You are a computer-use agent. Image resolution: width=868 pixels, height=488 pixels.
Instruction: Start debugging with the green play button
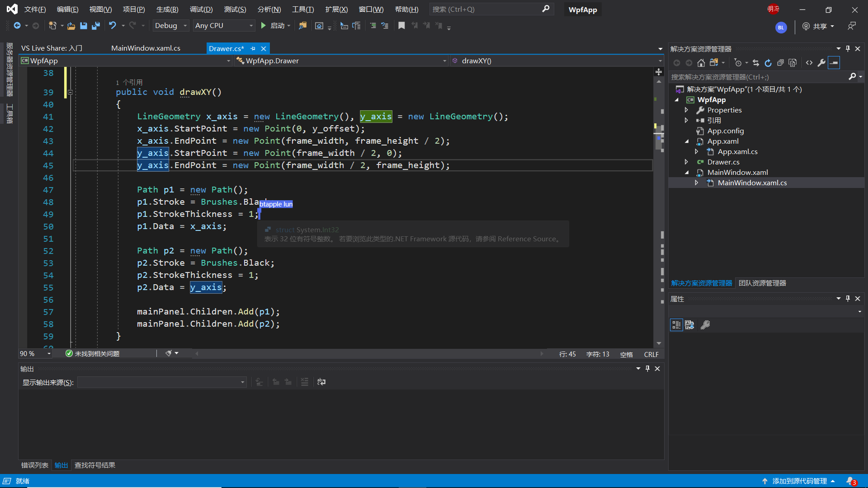[264, 26]
